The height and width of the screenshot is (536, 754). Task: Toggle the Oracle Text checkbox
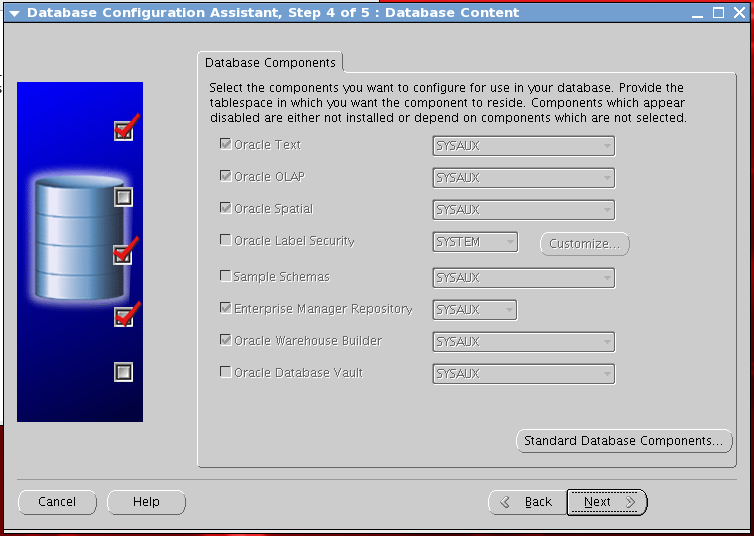(226, 144)
